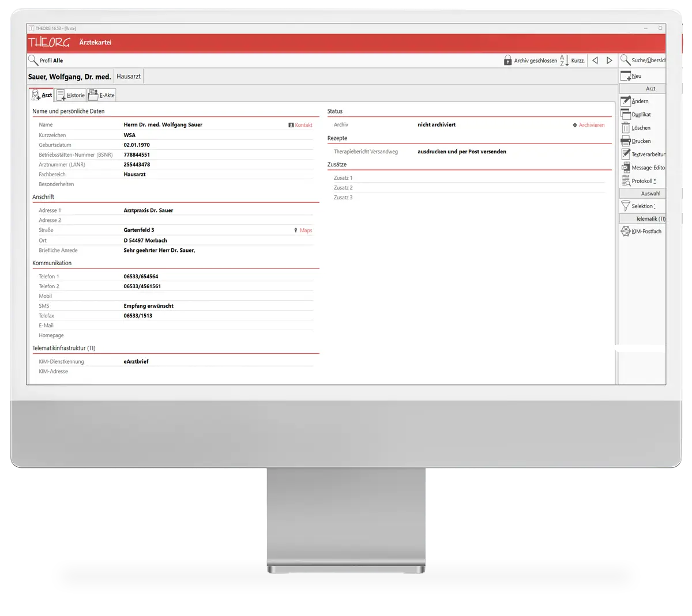Toggle the Archiv geschlossen lock

pyautogui.click(x=507, y=61)
